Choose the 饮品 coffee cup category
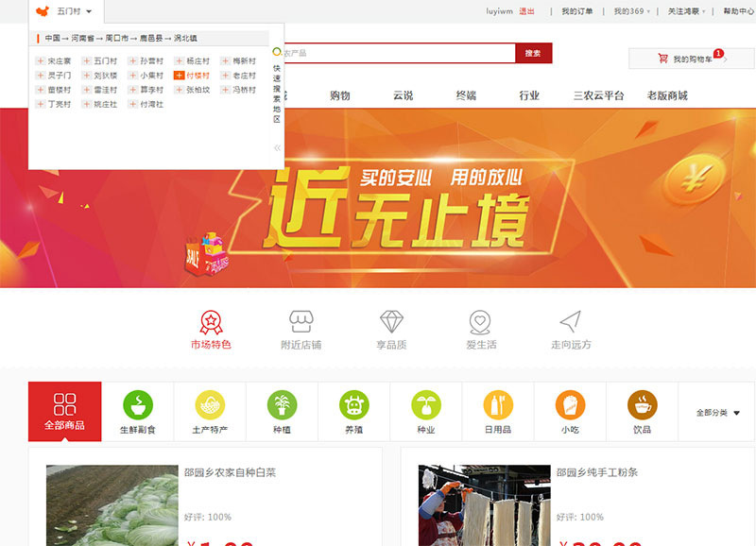Image resolution: width=756 pixels, height=546 pixels. pyautogui.click(x=643, y=405)
